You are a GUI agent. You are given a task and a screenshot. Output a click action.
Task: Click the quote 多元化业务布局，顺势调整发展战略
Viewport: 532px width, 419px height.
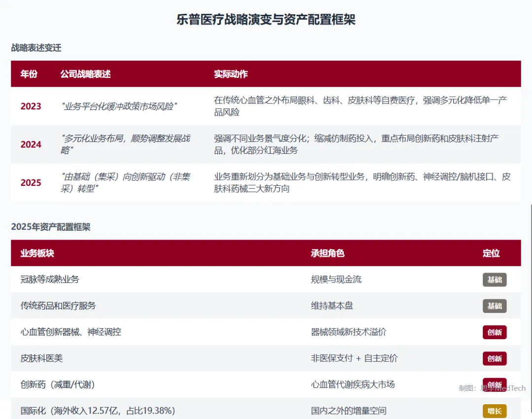pyautogui.click(x=126, y=144)
